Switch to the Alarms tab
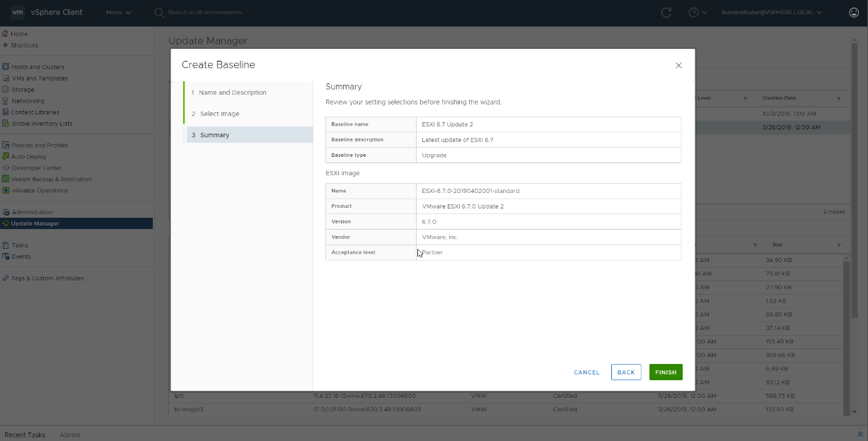This screenshot has height=441, width=868. coord(70,435)
